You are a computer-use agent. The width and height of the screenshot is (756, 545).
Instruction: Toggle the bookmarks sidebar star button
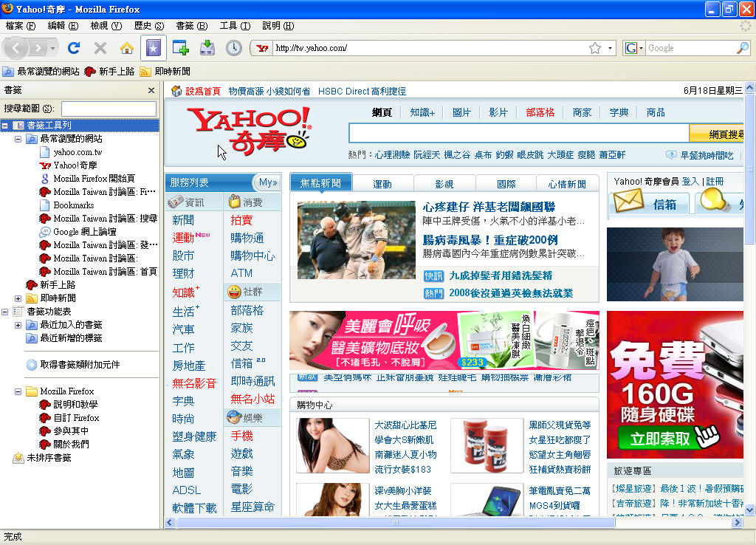(x=154, y=48)
